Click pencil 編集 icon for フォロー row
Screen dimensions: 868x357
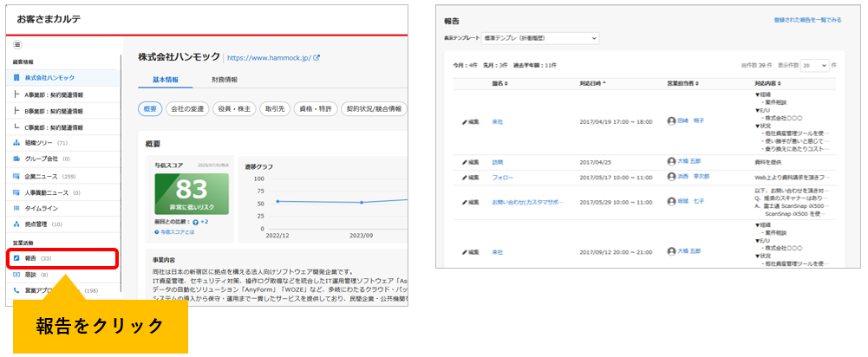tap(470, 178)
